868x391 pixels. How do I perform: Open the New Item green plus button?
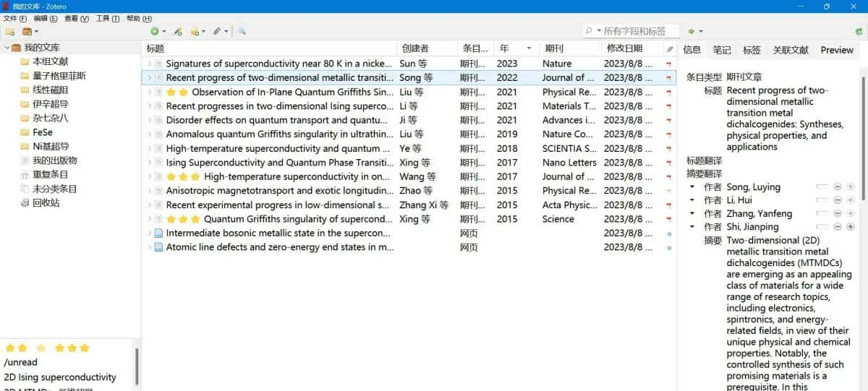coord(154,31)
